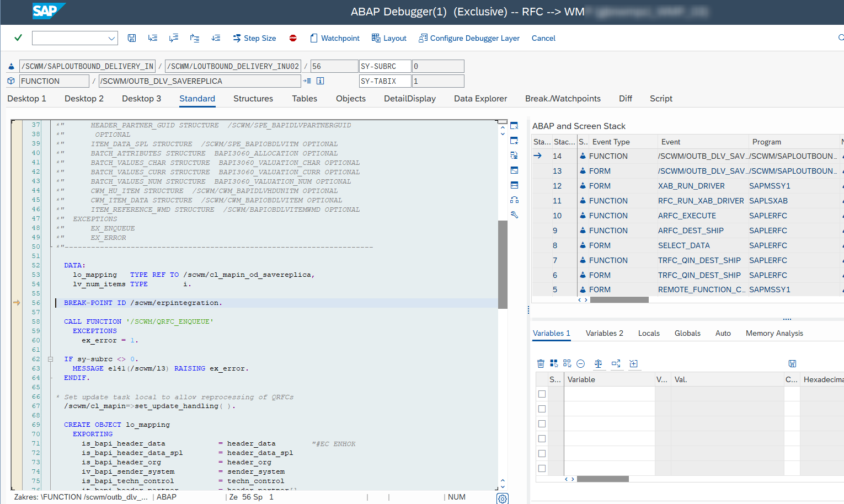Click the compare variables scales icon

click(598, 363)
